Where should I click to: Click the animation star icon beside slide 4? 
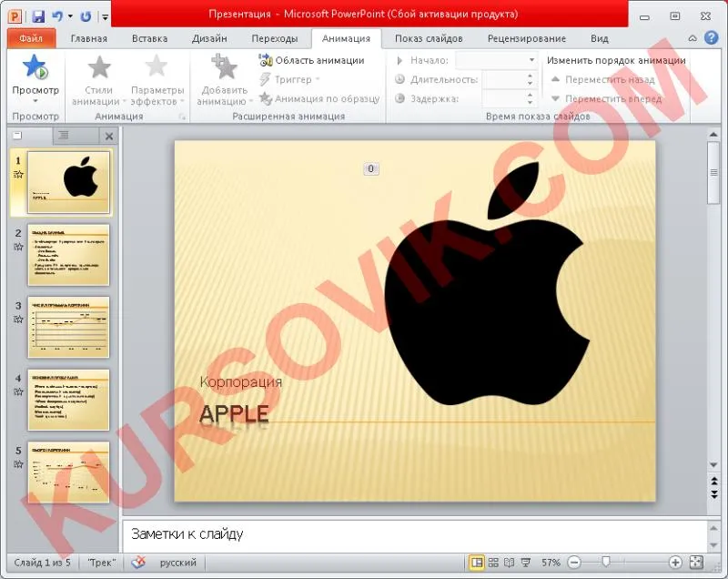[x=18, y=391]
